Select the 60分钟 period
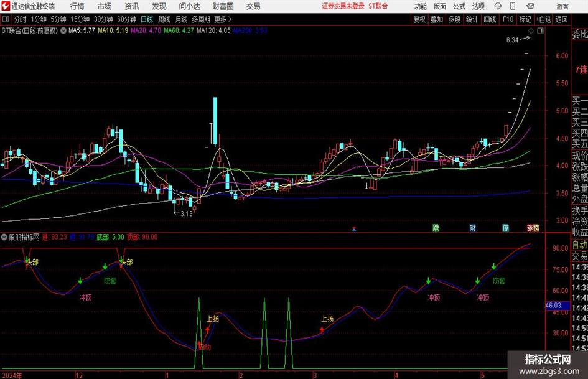Viewport: 588px width, 379px height. [126, 19]
